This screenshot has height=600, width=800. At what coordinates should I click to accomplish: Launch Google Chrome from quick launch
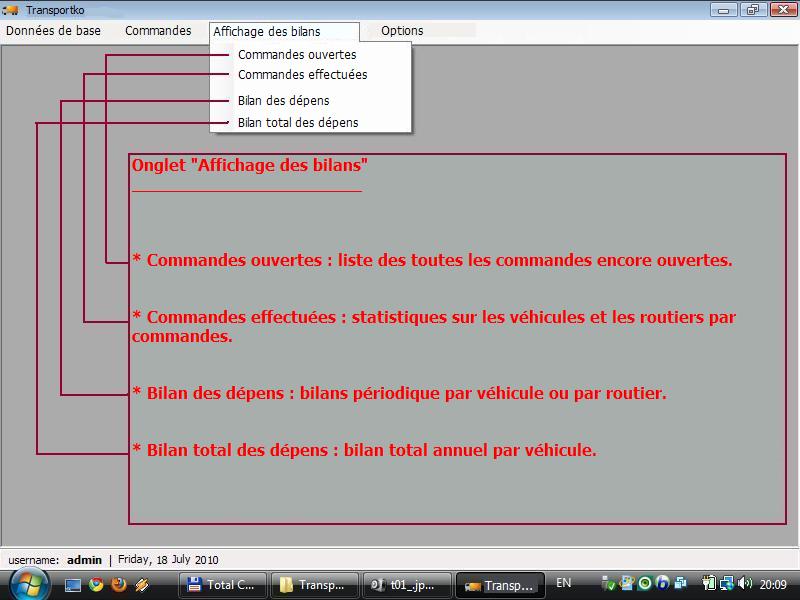tap(96, 585)
